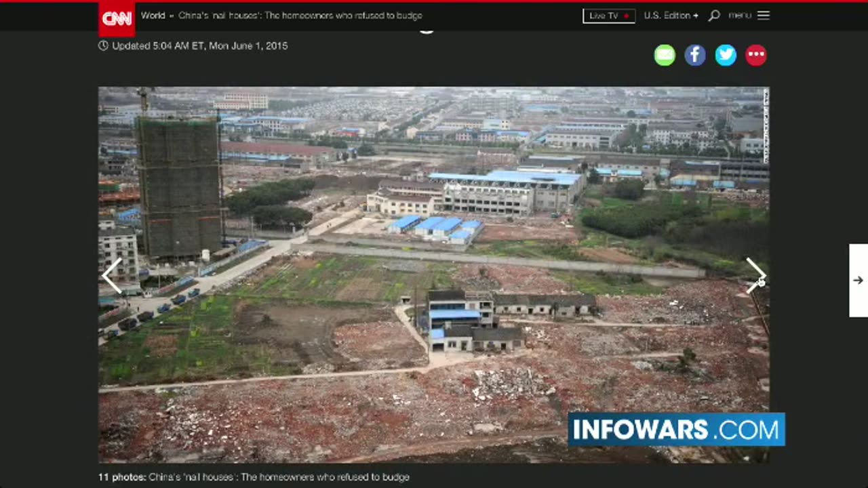This screenshot has width=868, height=488.
Task: Open the CNN logo home link
Action: click(117, 18)
